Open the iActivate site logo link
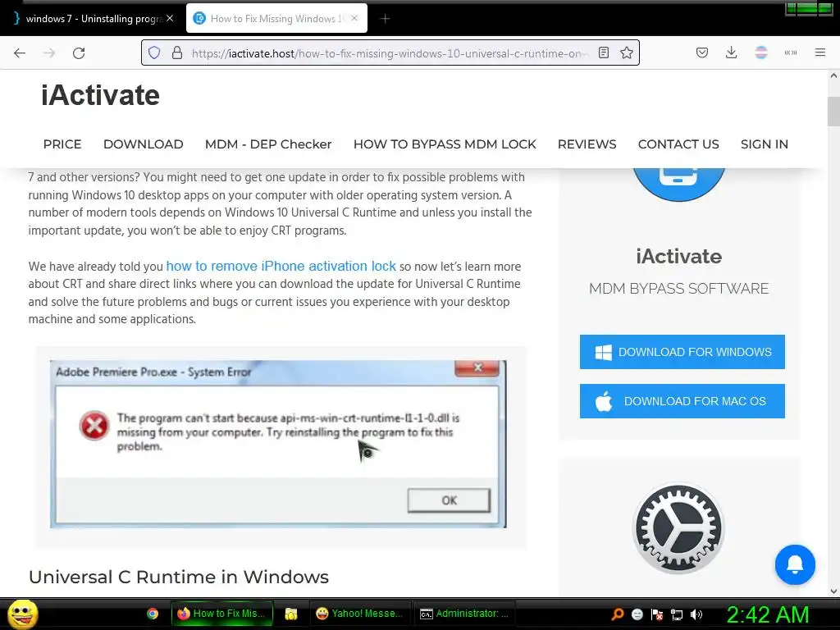The height and width of the screenshot is (630, 840). tap(100, 95)
